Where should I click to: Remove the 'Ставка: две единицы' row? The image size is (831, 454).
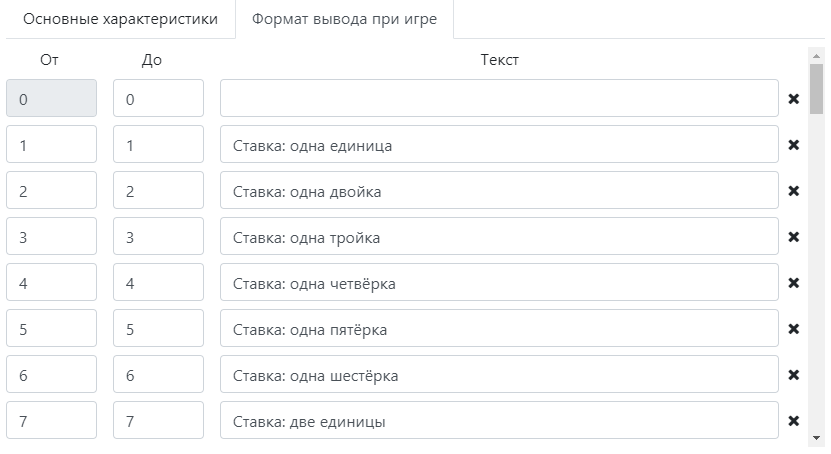tap(794, 421)
